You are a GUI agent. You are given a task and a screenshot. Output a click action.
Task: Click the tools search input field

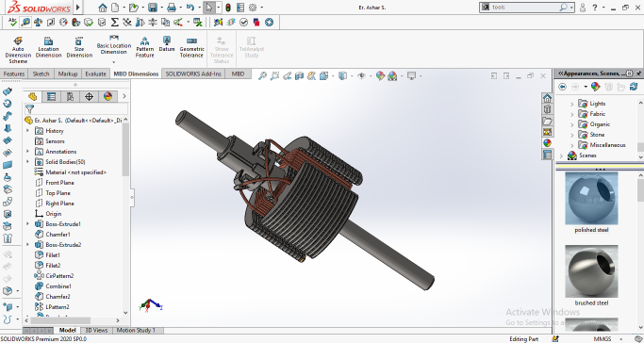coord(523,7)
